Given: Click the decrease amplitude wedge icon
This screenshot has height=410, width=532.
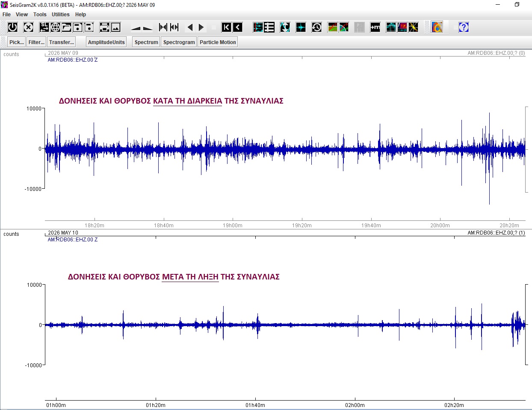Looking at the screenshot, I should point(147,27).
